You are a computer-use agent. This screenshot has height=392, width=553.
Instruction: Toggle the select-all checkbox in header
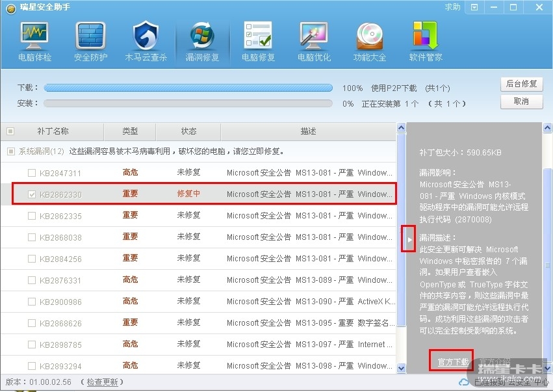(x=10, y=131)
